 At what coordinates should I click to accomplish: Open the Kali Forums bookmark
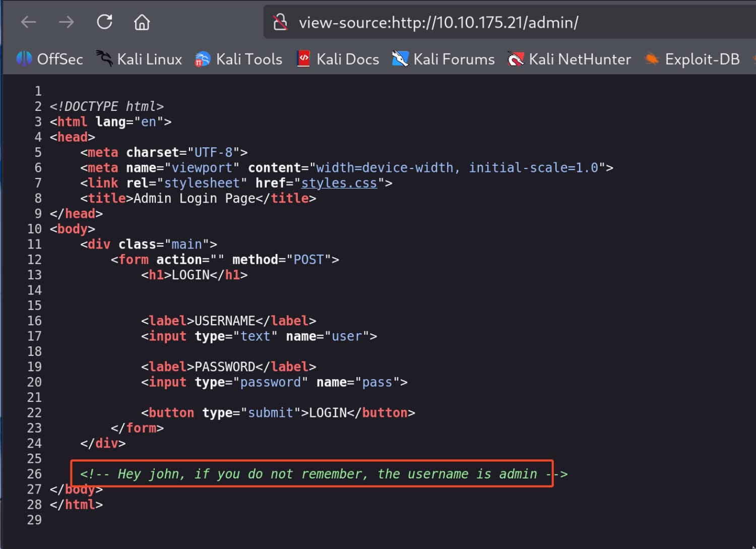(444, 59)
